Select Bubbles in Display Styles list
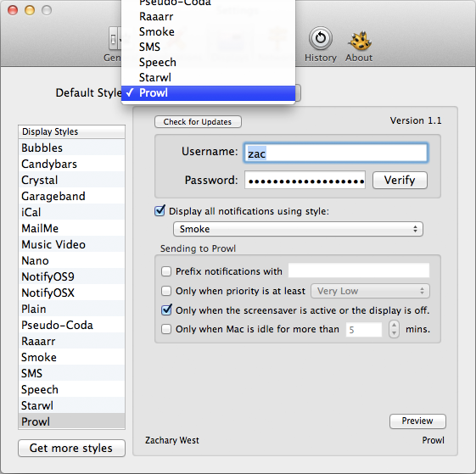Viewport: 476px width, 474px height. click(x=71, y=148)
